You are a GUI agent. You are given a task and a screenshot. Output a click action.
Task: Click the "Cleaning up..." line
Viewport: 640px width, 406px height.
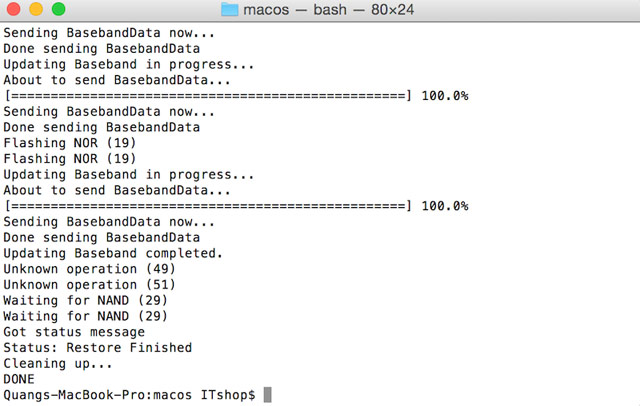54,363
